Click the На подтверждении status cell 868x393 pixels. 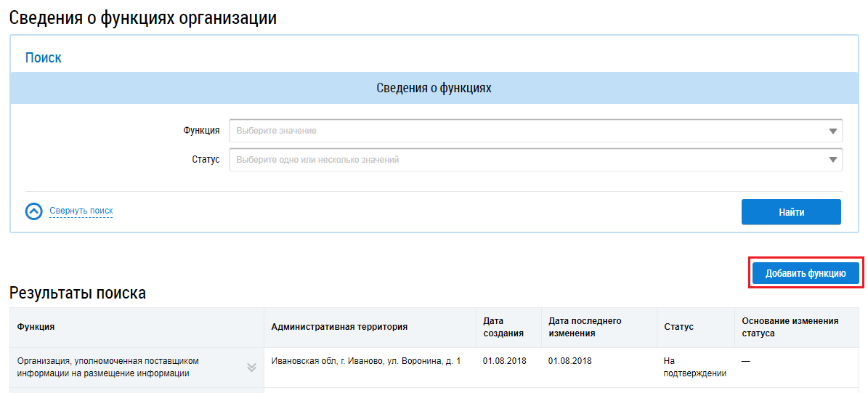694,367
